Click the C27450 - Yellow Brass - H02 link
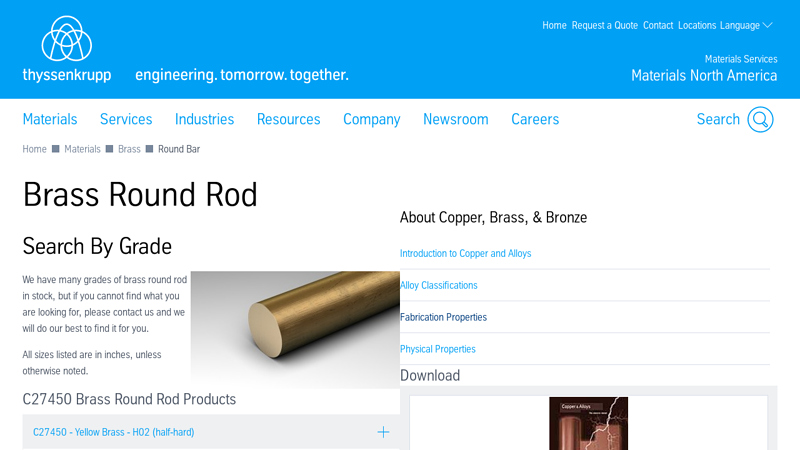 tap(113, 432)
